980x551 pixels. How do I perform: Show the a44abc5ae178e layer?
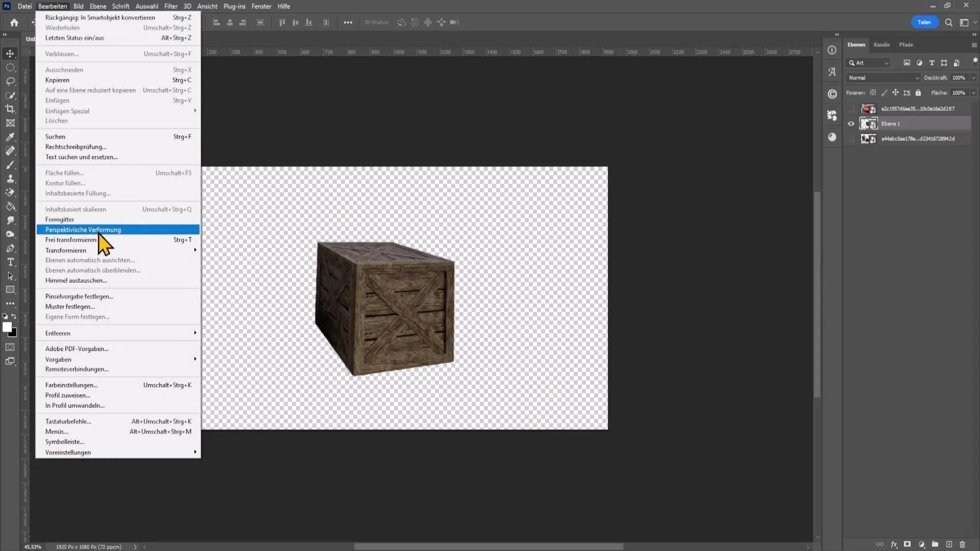(x=851, y=139)
